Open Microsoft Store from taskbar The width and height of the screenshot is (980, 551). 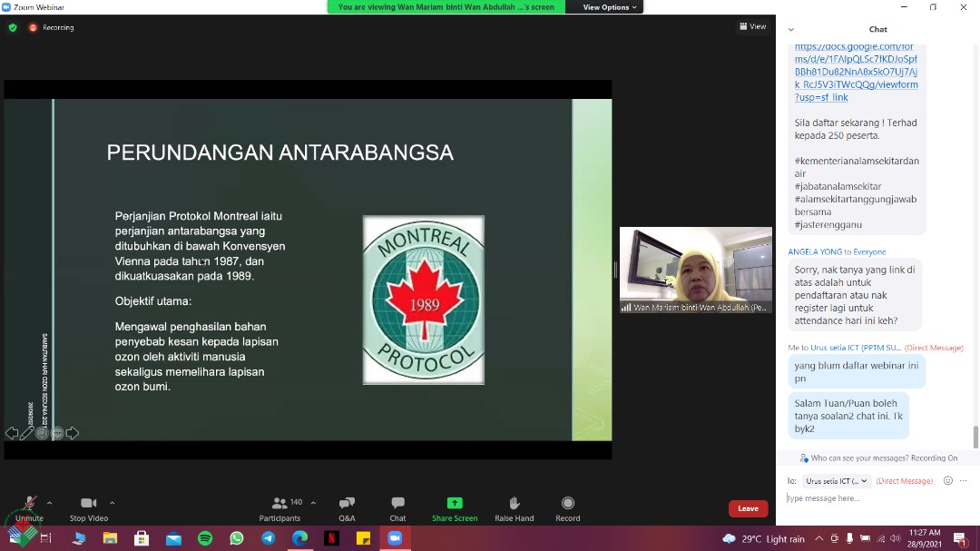tap(142, 538)
